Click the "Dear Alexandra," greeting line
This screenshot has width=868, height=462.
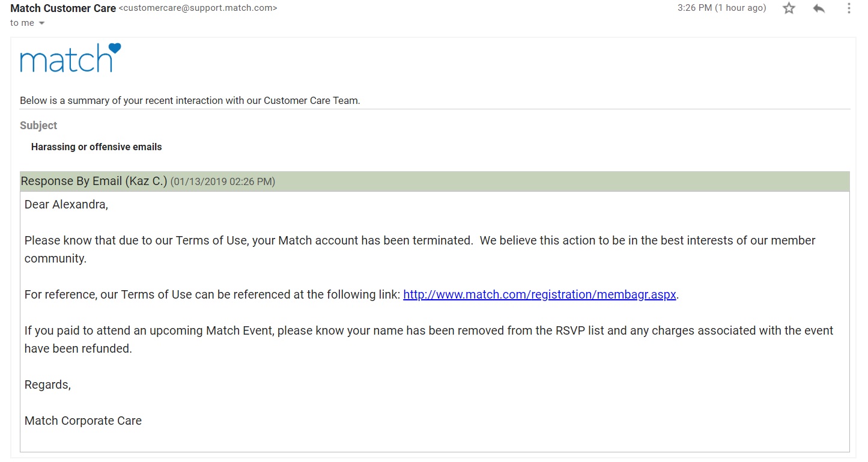[66, 204]
